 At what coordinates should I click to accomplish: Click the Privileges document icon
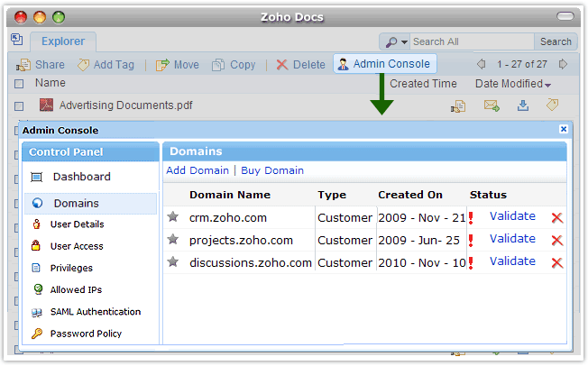36,268
